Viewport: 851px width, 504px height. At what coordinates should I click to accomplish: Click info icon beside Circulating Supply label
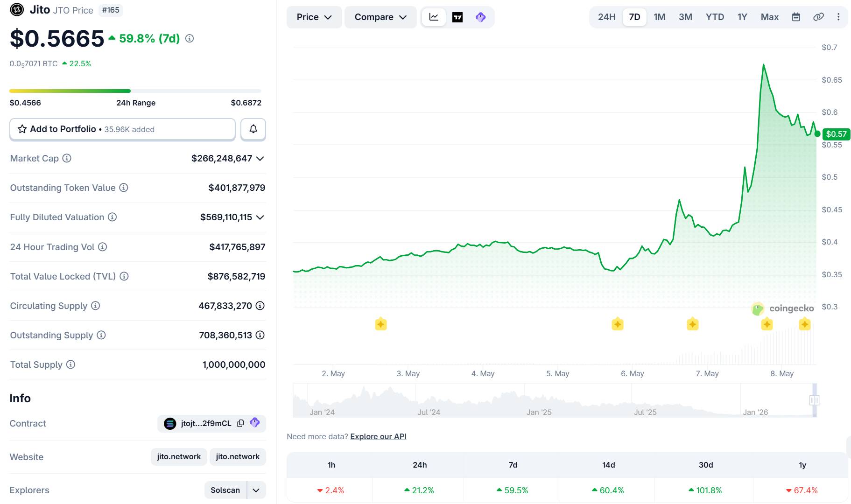coord(96,306)
